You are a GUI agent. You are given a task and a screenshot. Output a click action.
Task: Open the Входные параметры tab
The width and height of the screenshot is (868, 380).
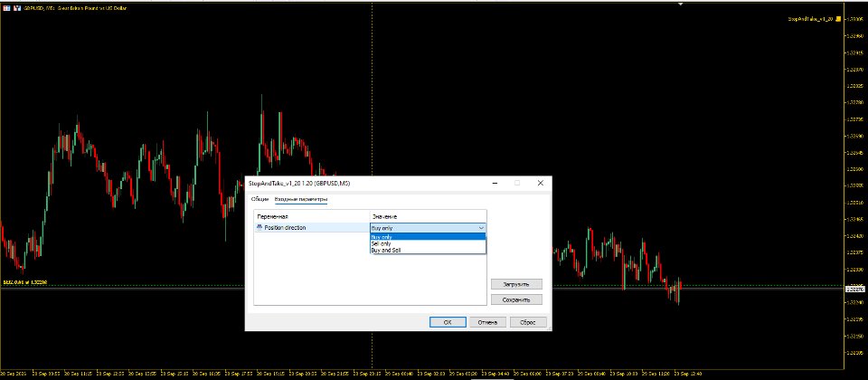coord(301,199)
